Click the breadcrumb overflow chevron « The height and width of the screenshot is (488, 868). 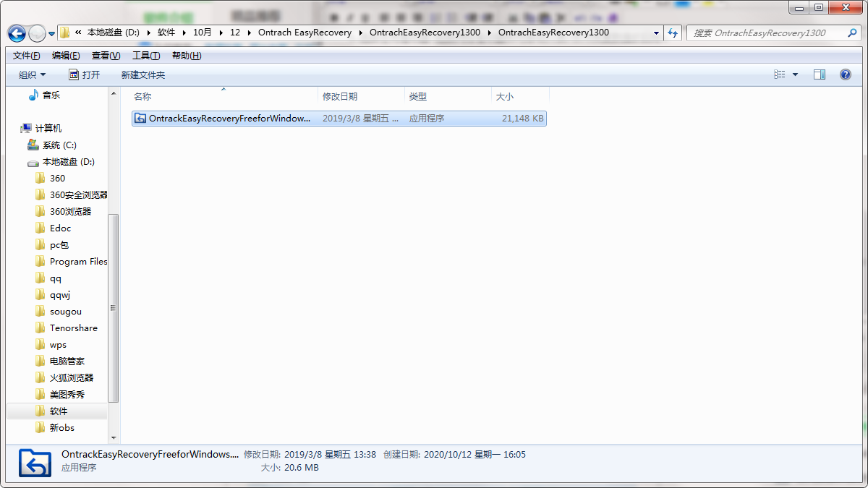tap(77, 33)
